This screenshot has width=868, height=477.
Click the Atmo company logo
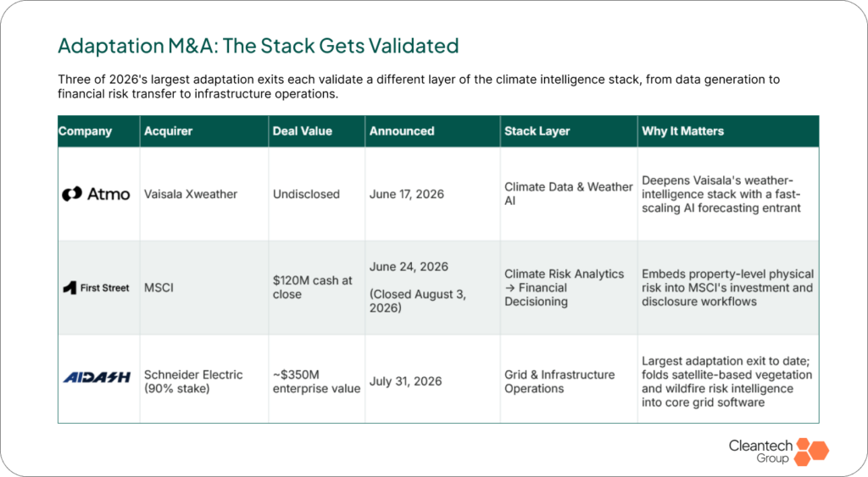[96, 194]
